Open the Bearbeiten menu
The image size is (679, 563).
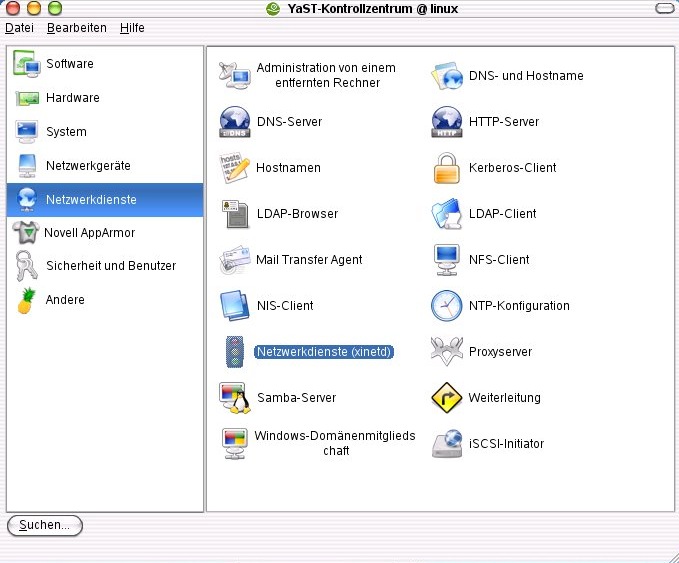click(77, 28)
